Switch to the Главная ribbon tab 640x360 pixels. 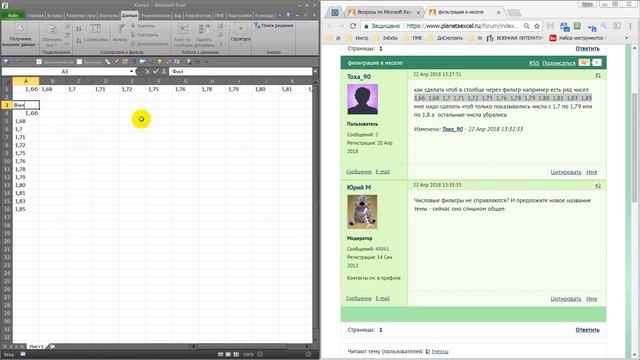pos(35,16)
